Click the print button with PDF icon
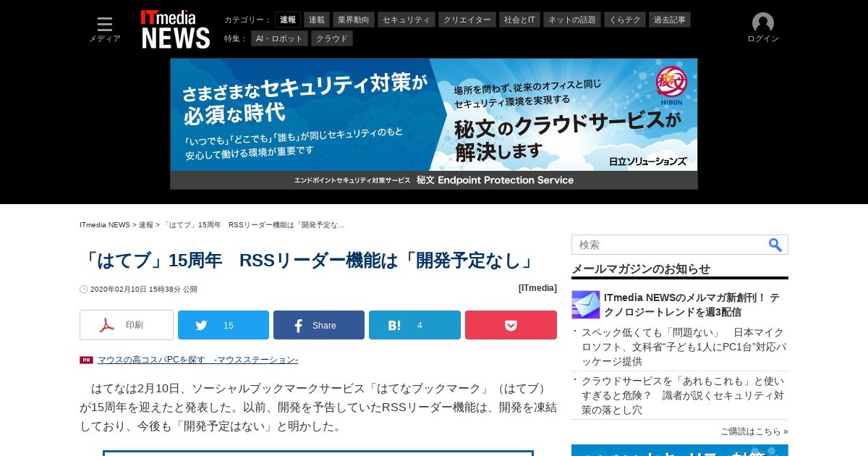Viewport: 868px width, 456px height. (x=127, y=325)
